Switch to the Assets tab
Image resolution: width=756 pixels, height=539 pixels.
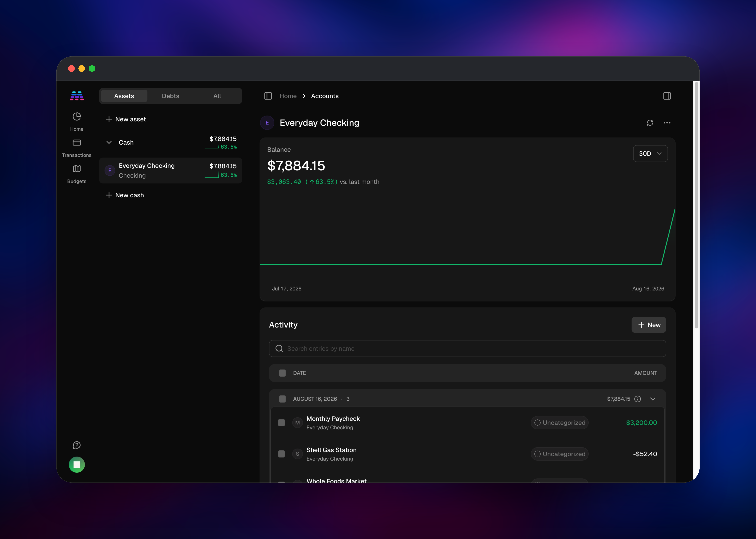(x=124, y=96)
